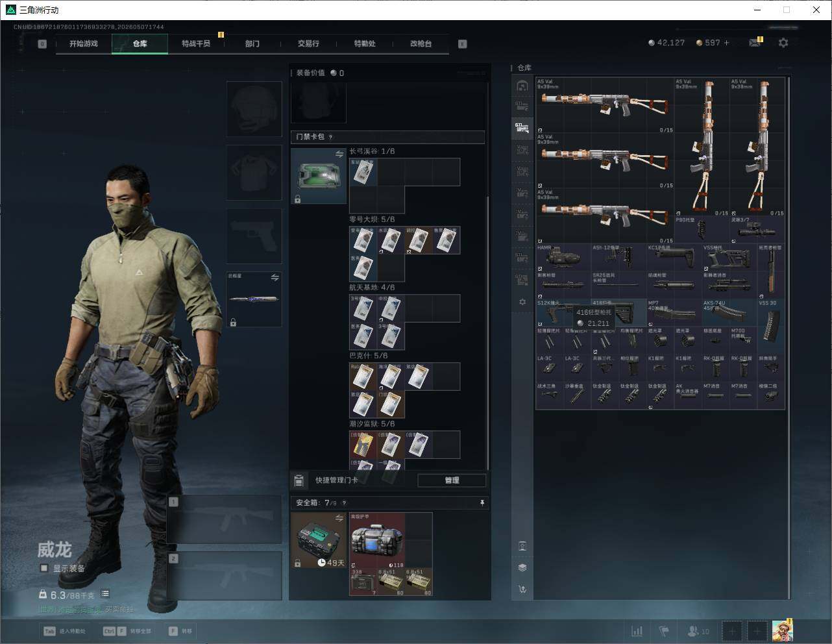Select the S12K item
This screenshot has height=644, width=832.
(x=563, y=313)
